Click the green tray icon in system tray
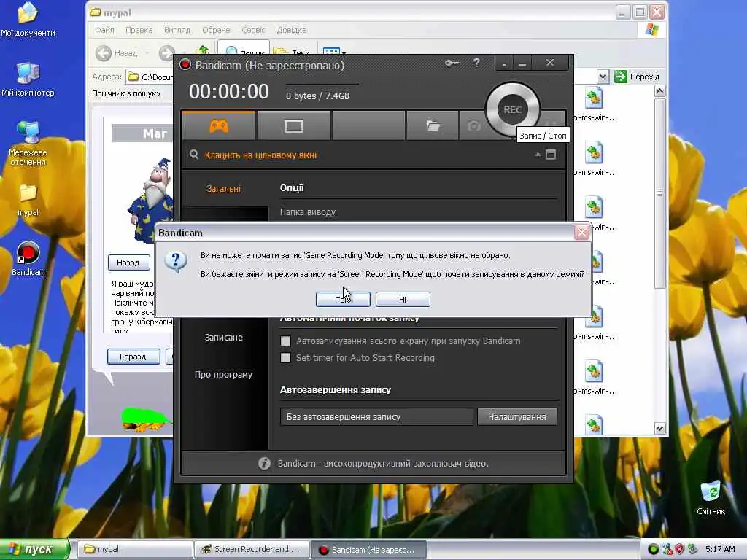The width and height of the screenshot is (747, 560). click(654, 550)
